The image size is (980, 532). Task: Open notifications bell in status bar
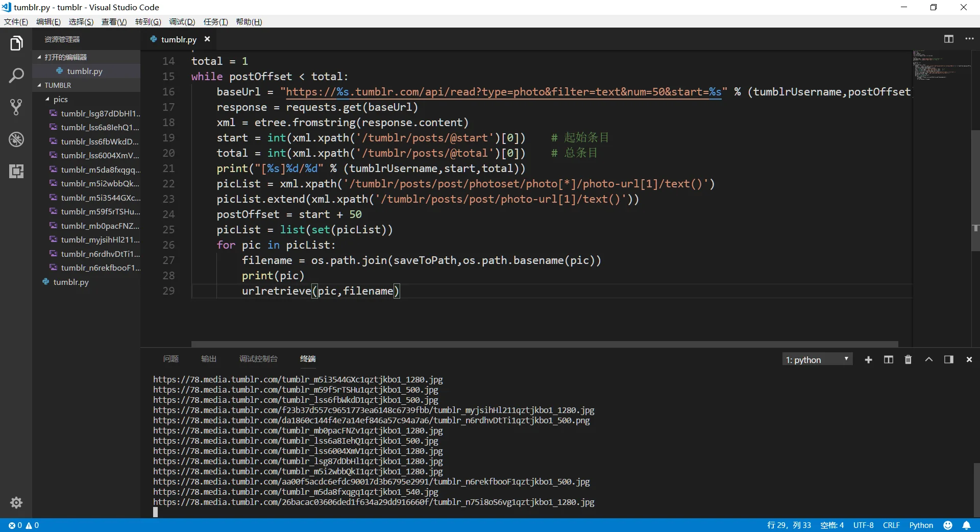(x=966, y=525)
